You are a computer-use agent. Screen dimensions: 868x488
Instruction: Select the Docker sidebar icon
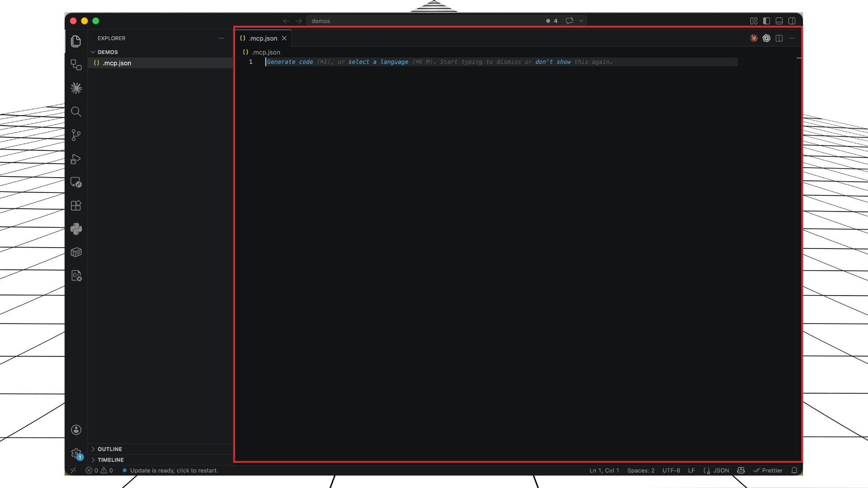(76, 252)
